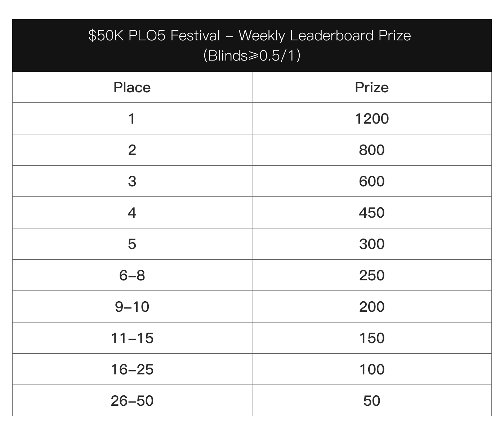Select the 200 prize value

372,307
